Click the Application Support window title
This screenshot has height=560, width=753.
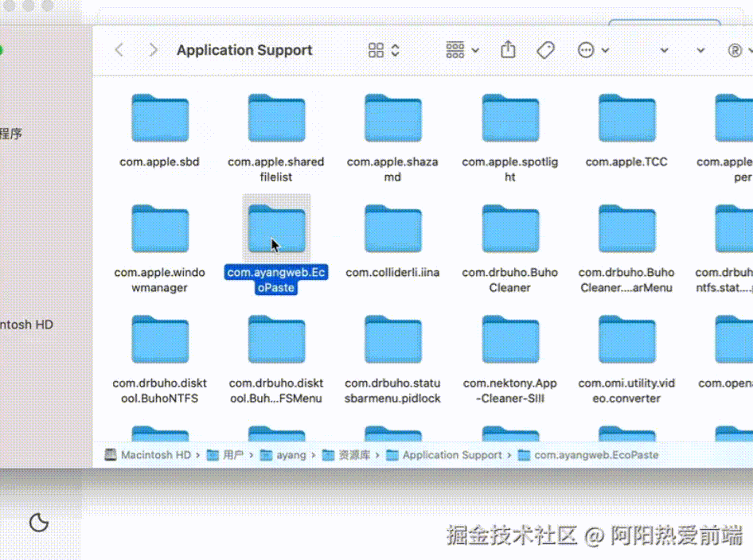click(244, 50)
